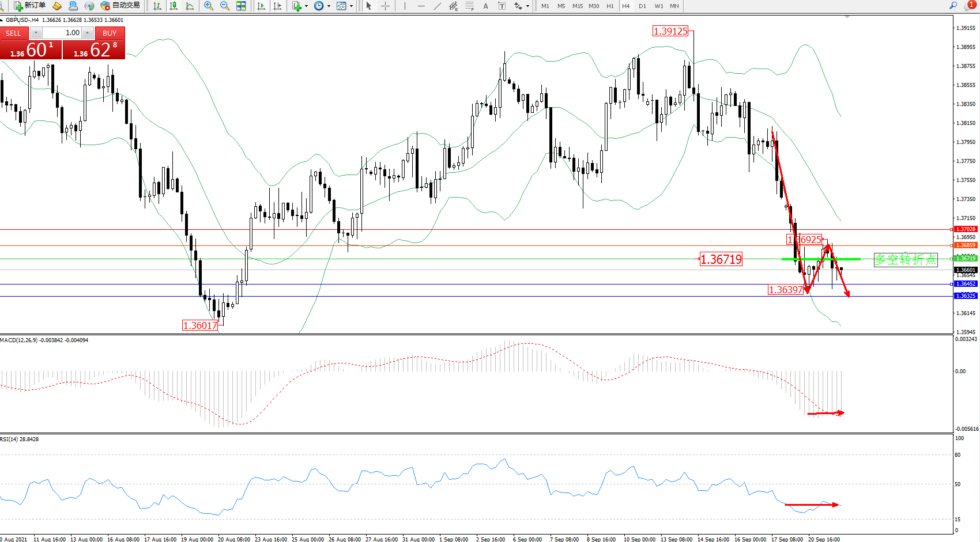The height and width of the screenshot is (542, 980).
Task: Open the search magnifier in top right
Action: [953, 6]
